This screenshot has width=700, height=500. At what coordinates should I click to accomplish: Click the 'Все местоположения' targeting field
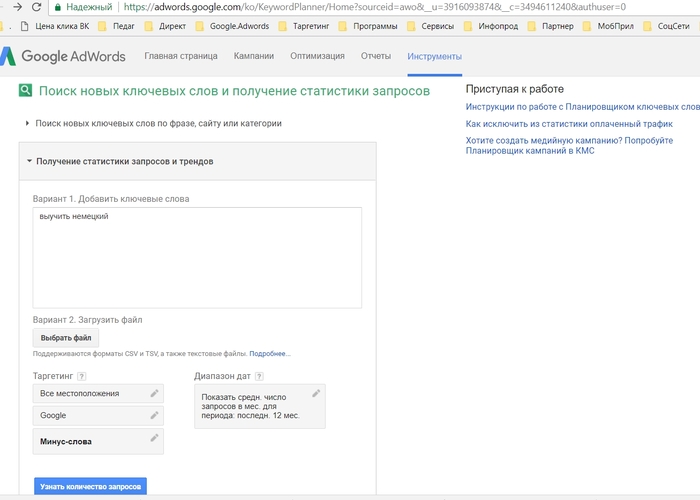(x=98, y=393)
